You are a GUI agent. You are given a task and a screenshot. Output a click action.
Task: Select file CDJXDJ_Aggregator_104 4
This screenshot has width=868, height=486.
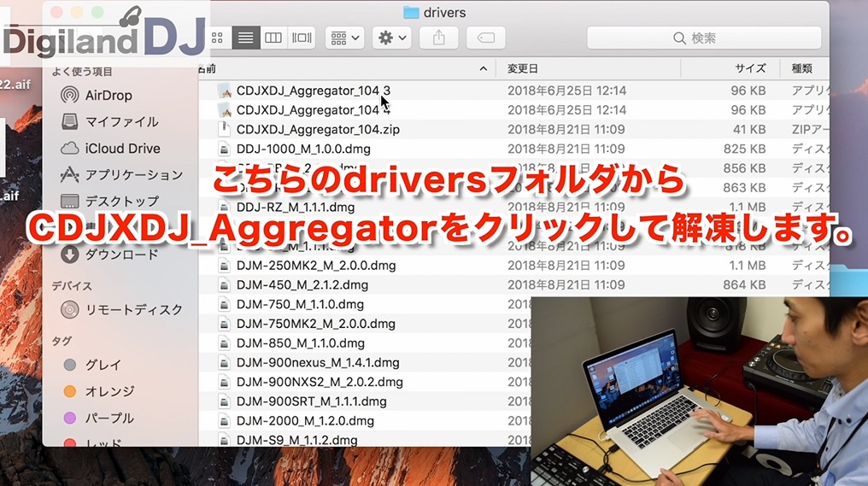point(313,109)
